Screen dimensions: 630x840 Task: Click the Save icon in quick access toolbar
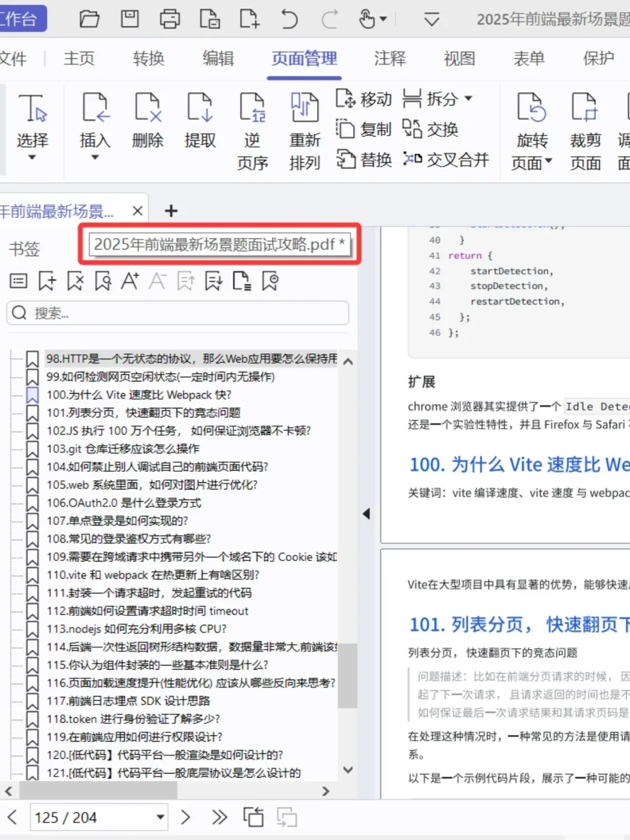(x=129, y=18)
